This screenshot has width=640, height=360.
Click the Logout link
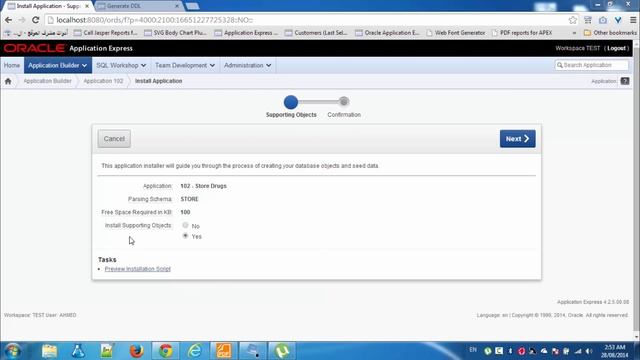point(616,48)
